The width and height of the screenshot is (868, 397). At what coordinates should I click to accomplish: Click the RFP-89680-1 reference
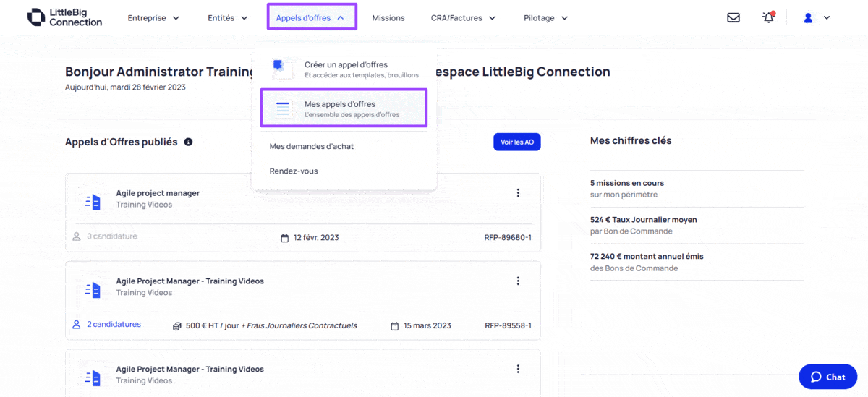tap(508, 237)
